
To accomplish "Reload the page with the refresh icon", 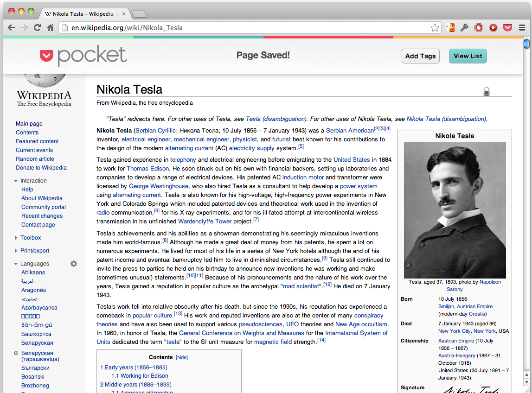I will (37, 28).
